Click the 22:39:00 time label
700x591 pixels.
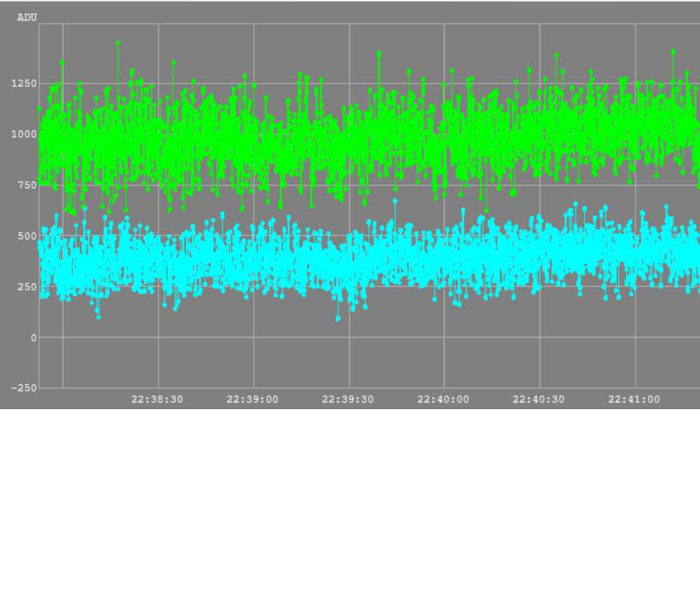pos(253,399)
